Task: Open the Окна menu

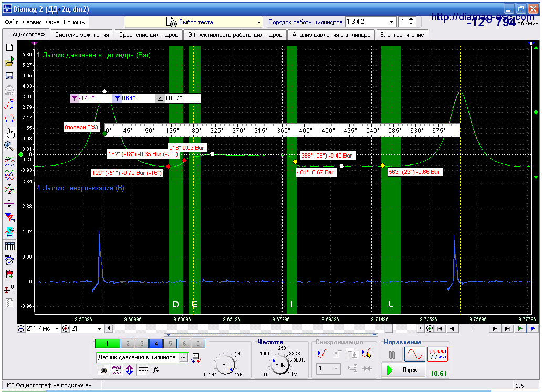Action: point(53,22)
